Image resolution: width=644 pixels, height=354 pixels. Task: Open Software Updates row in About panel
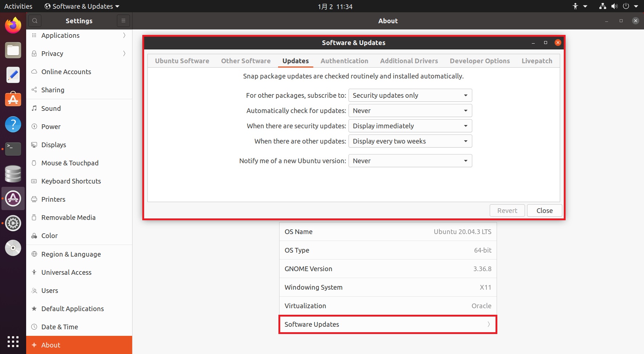pos(388,324)
